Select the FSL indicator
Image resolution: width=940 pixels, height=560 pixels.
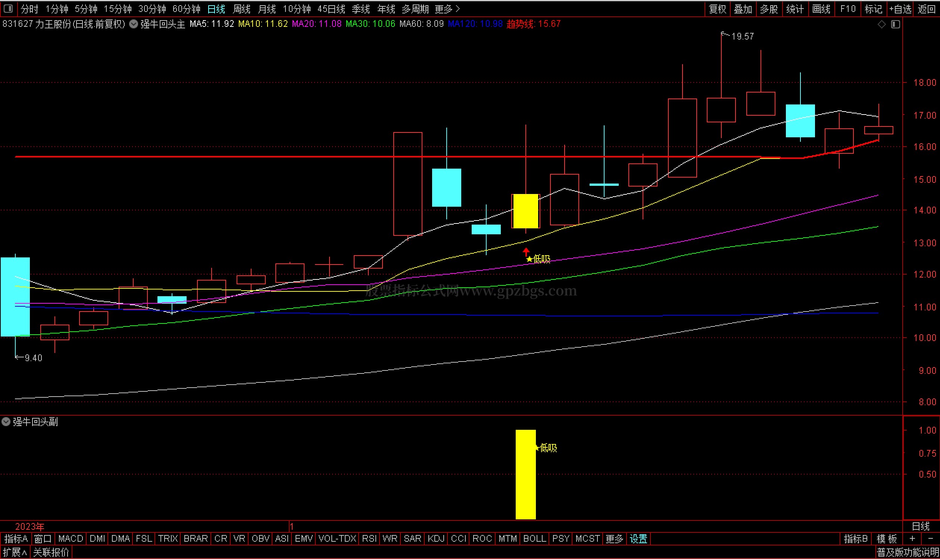(x=144, y=539)
